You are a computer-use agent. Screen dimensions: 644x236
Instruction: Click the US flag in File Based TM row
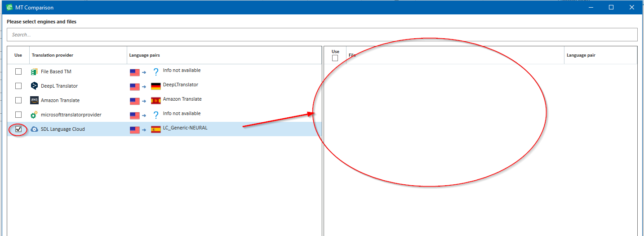tap(135, 72)
